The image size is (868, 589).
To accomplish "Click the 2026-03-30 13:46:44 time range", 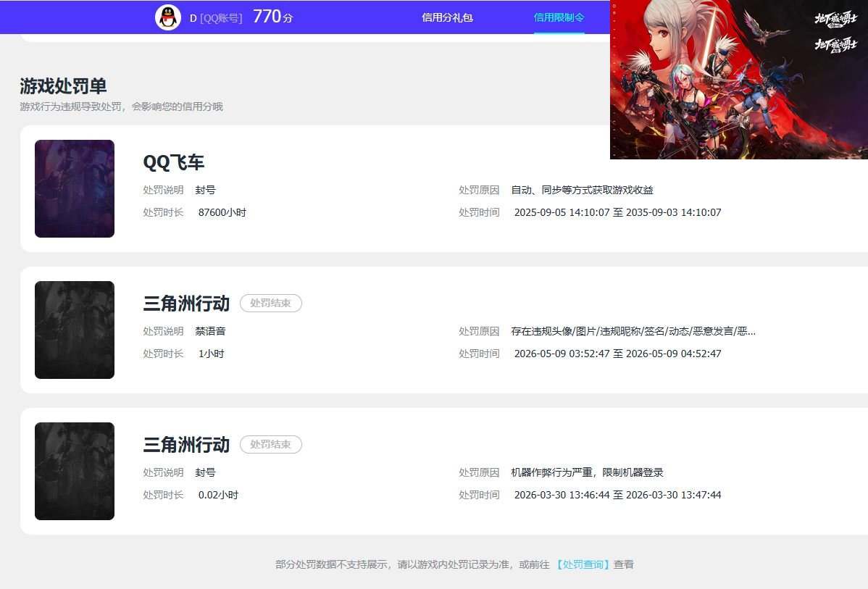I will click(618, 495).
